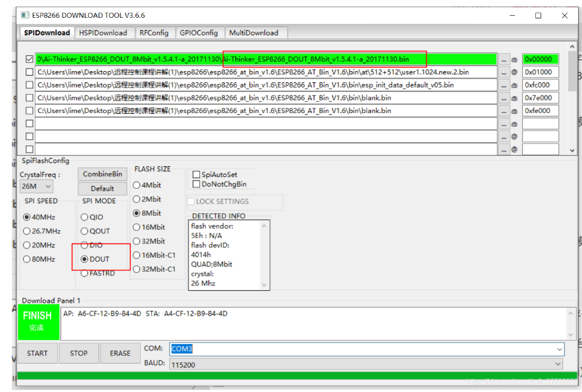Browse file for the 0xfc000 address row
Viewport: 582px width, 392px height.
pos(504,85)
